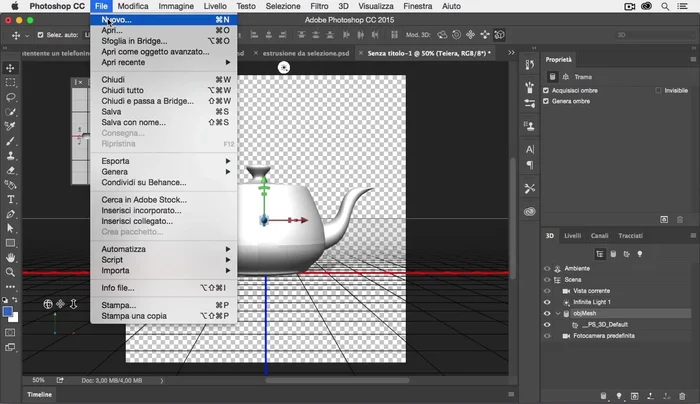Viewport: 700px width, 404px height.
Task: Collapse the objMesh tree item
Action: pos(559,314)
